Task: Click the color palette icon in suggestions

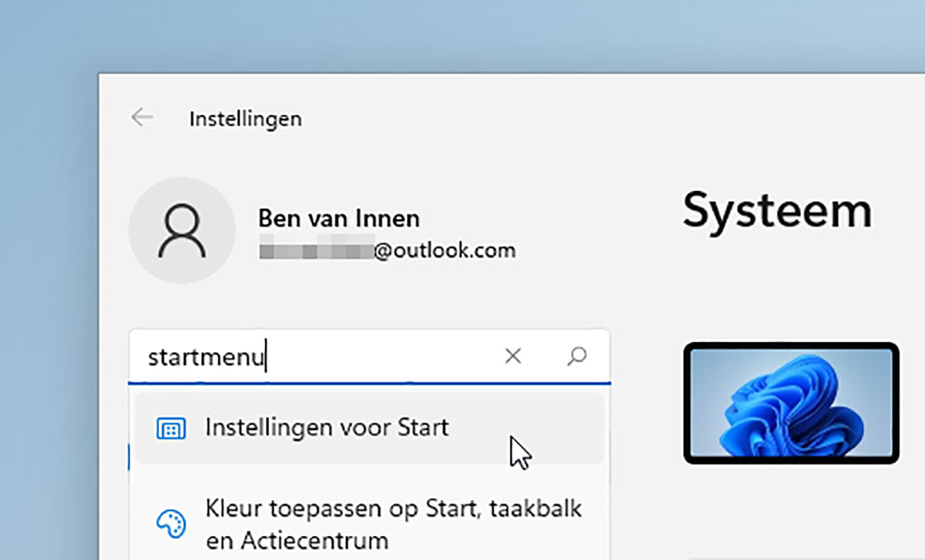Action: click(170, 524)
